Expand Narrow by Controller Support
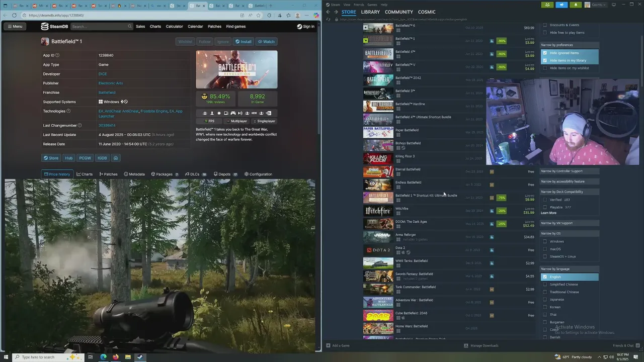Screen dimensions: 644x362 point(569,171)
